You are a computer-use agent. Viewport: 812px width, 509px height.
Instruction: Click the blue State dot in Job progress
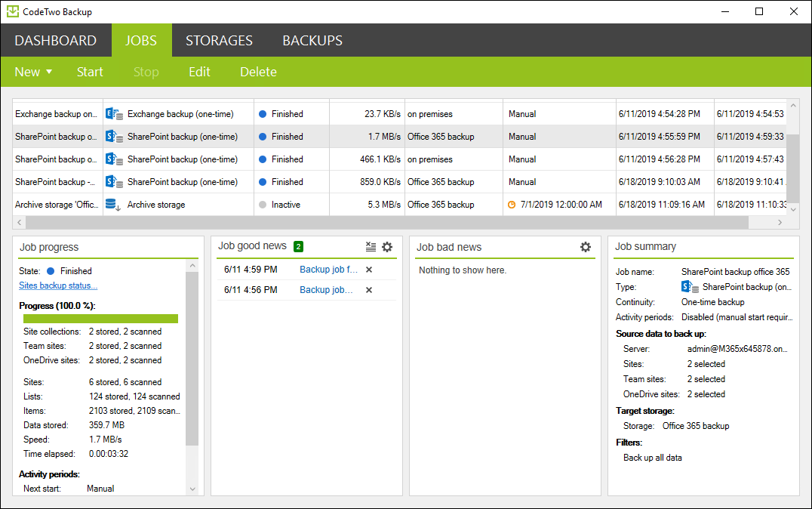pos(51,271)
